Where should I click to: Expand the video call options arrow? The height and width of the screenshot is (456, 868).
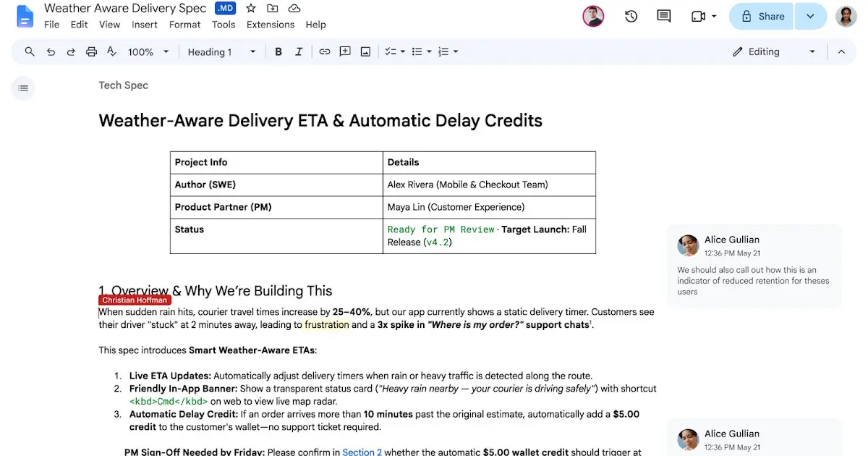tap(715, 16)
